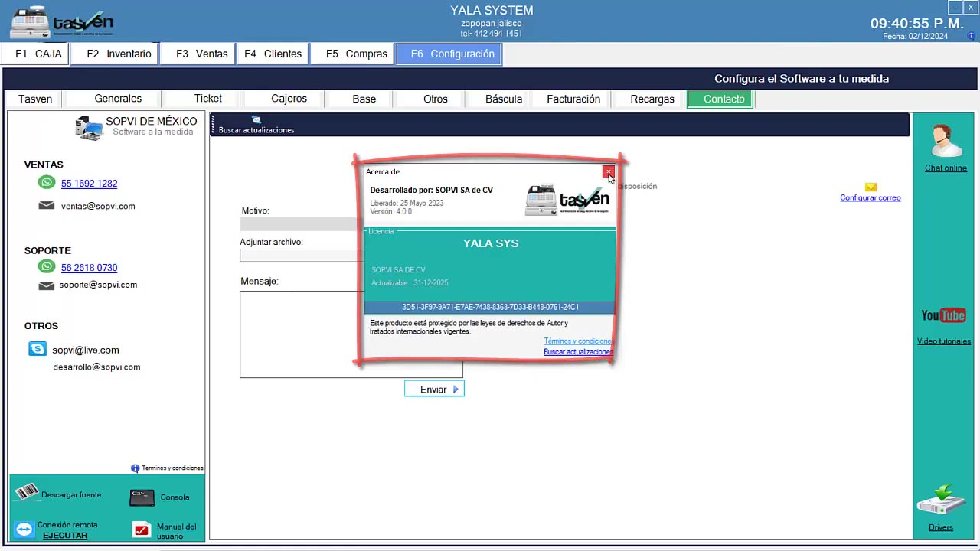This screenshot has height=551, width=980.
Task: Click the Adjuntar archivo field
Action: 300,256
